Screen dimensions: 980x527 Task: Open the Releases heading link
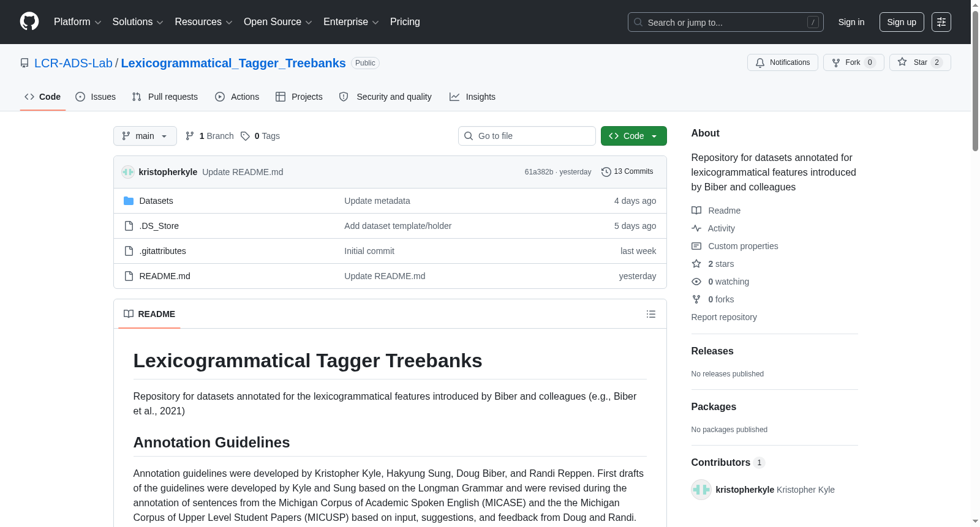[x=712, y=351]
